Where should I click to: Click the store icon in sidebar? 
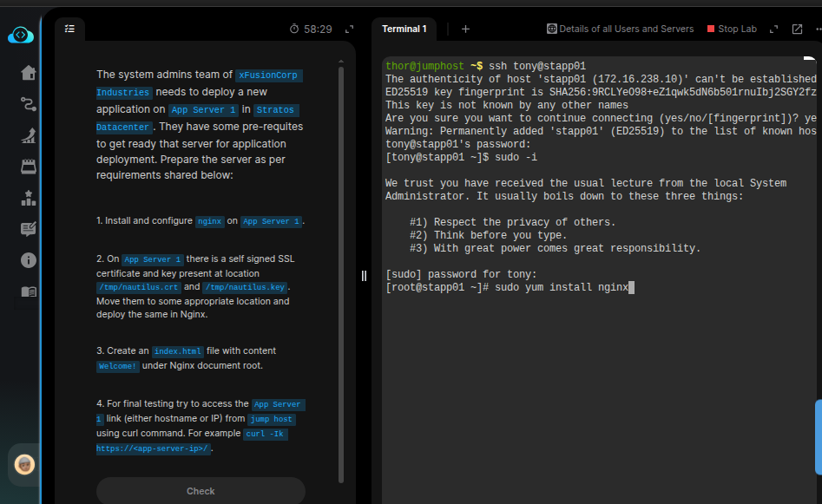(x=28, y=167)
